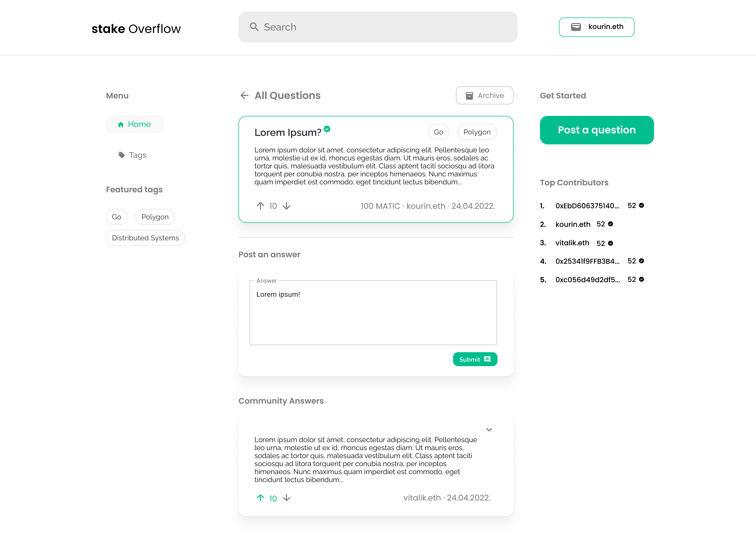Viewport: 756px width, 538px height.
Task: Expand the community answer chevron
Action: [x=489, y=429]
